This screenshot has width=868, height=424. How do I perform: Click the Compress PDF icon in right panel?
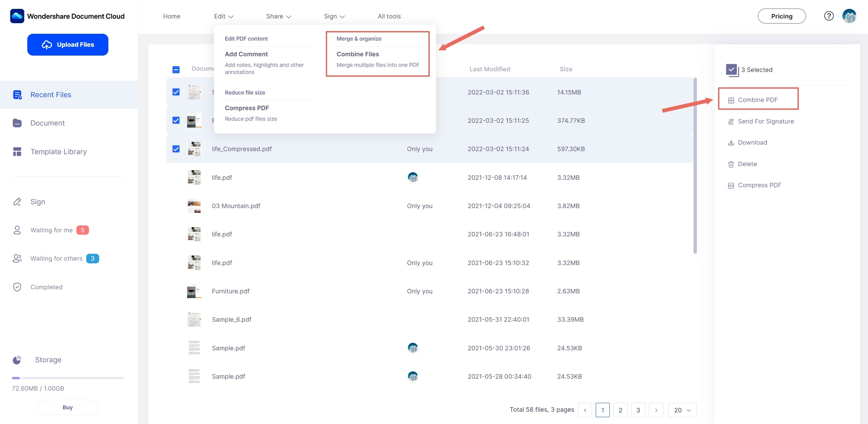click(731, 186)
